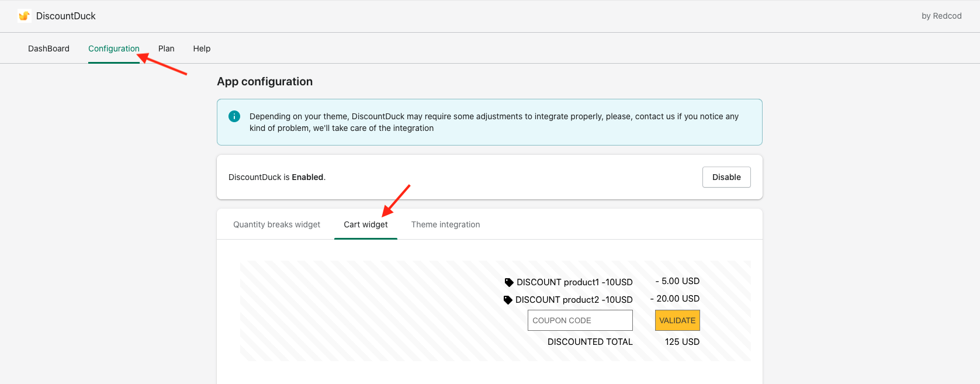980x384 pixels.
Task: Switch to Quantity breaks widget tab
Action: tap(276, 224)
